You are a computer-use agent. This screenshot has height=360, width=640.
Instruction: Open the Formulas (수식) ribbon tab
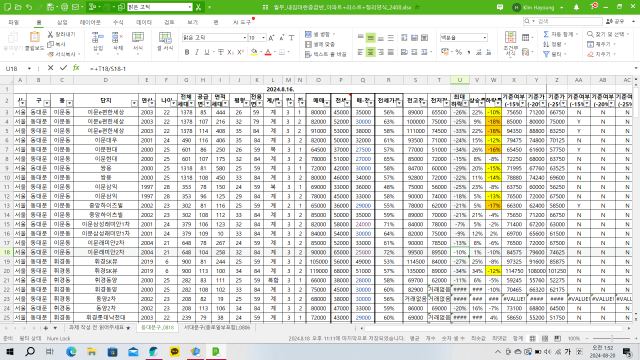click(x=118, y=22)
